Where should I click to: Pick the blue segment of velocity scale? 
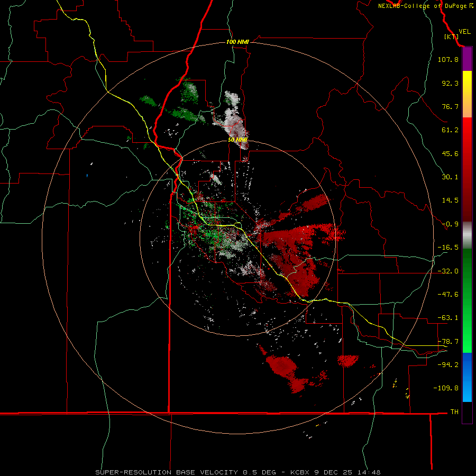tap(467, 377)
